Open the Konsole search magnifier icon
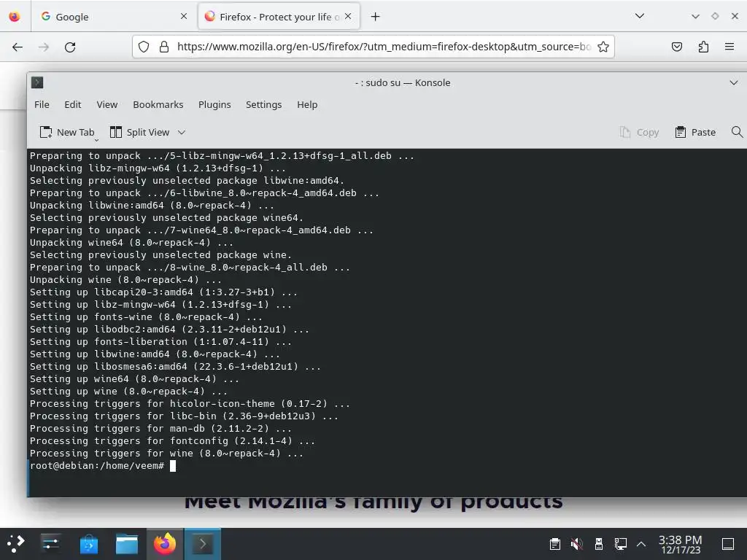The width and height of the screenshot is (747, 560). pos(737,132)
